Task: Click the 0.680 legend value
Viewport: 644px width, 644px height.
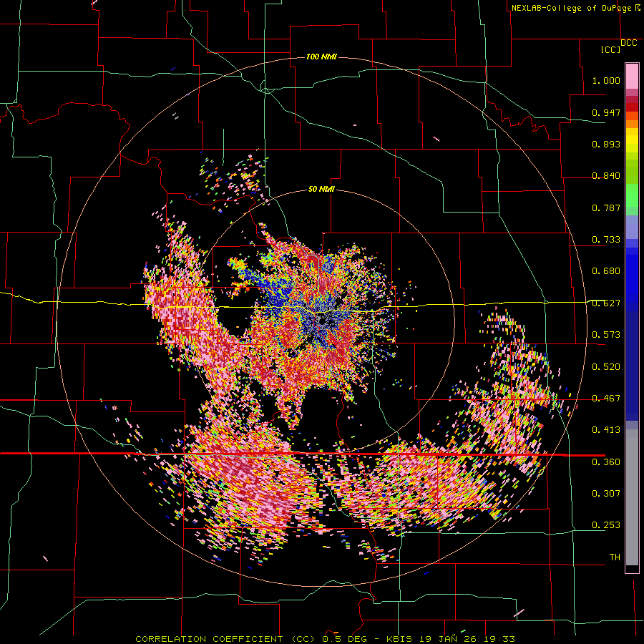Action: tap(606, 271)
